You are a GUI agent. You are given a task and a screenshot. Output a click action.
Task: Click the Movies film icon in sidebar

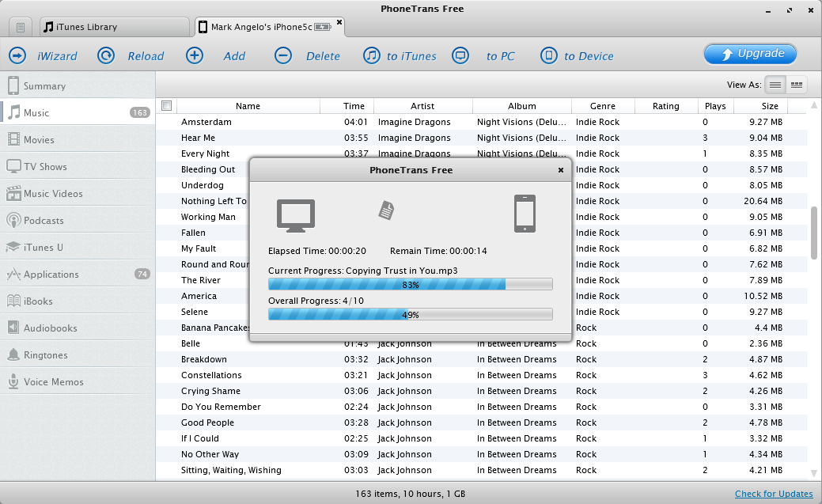click(x=13, y=139)
